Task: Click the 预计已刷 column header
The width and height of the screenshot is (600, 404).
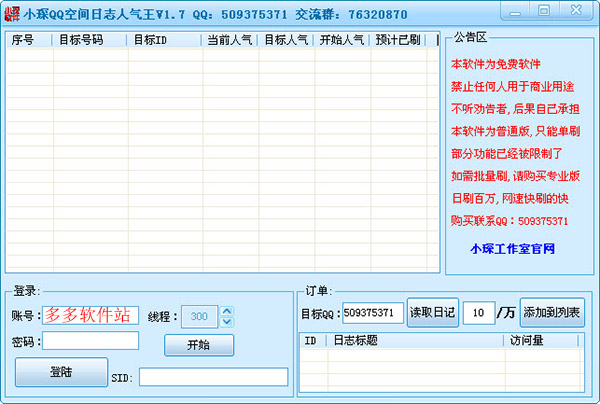Action: tap(397, 41)
